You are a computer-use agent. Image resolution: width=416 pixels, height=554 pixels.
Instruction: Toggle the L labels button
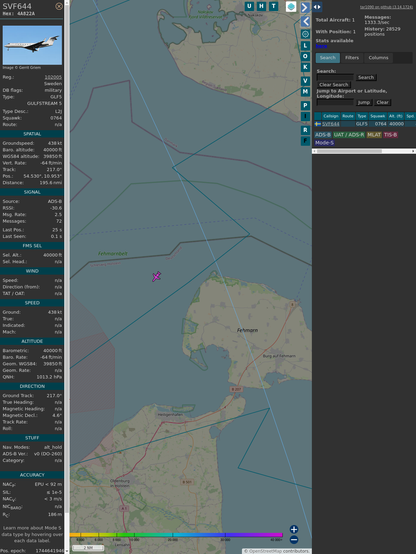click(305, 46)
